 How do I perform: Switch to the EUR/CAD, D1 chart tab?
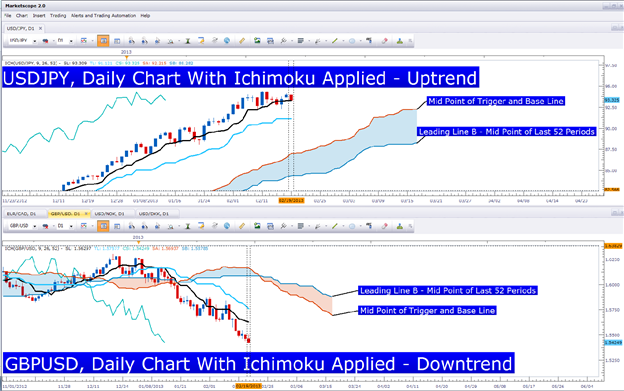tap(21, 214)
